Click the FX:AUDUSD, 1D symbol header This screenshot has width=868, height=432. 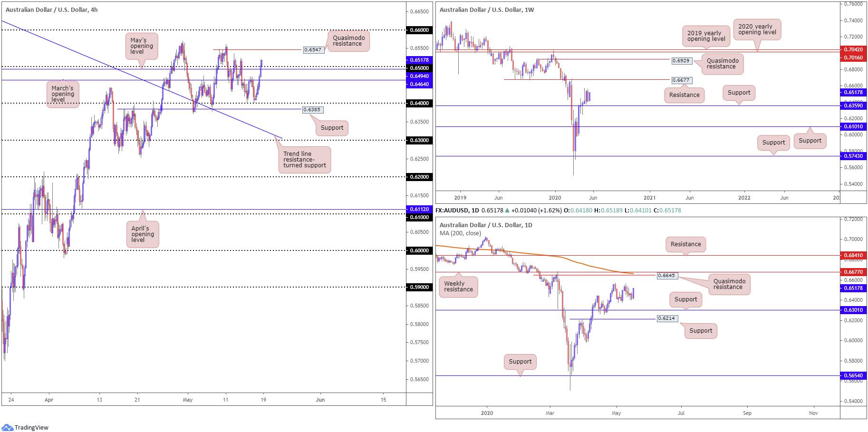(x=457, y=210)
